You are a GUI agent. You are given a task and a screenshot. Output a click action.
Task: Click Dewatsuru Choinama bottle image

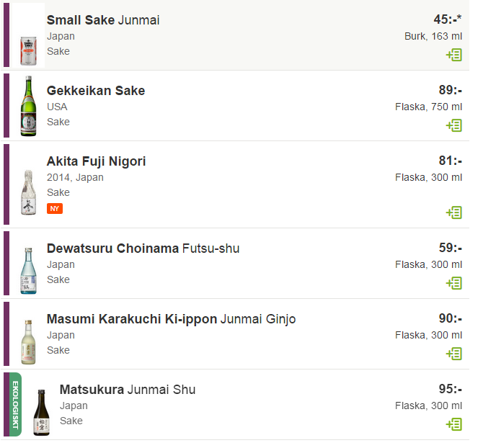(x=28, y=271)
